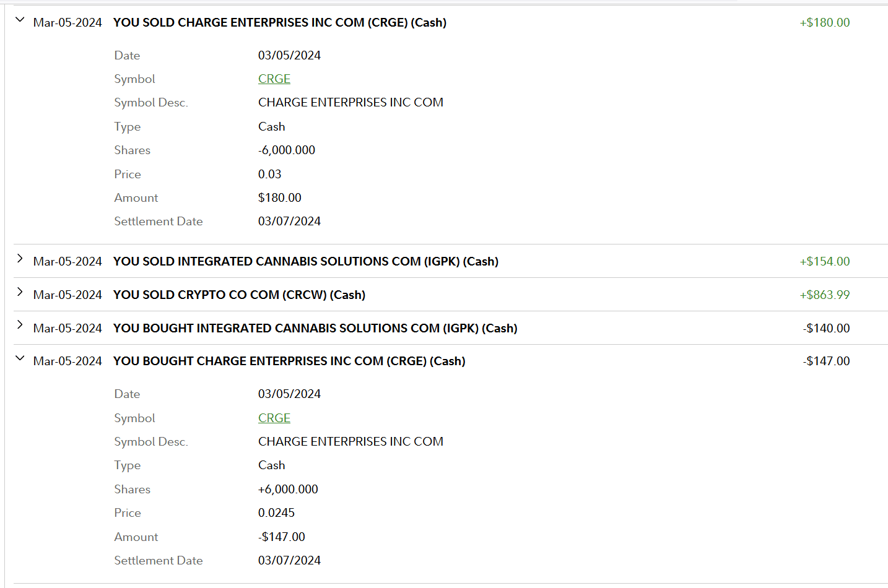Collapse the sold CHARGE ENTERPRISES transaction chevron
Screen dimensions: 888x588
[x=20, y=20]
